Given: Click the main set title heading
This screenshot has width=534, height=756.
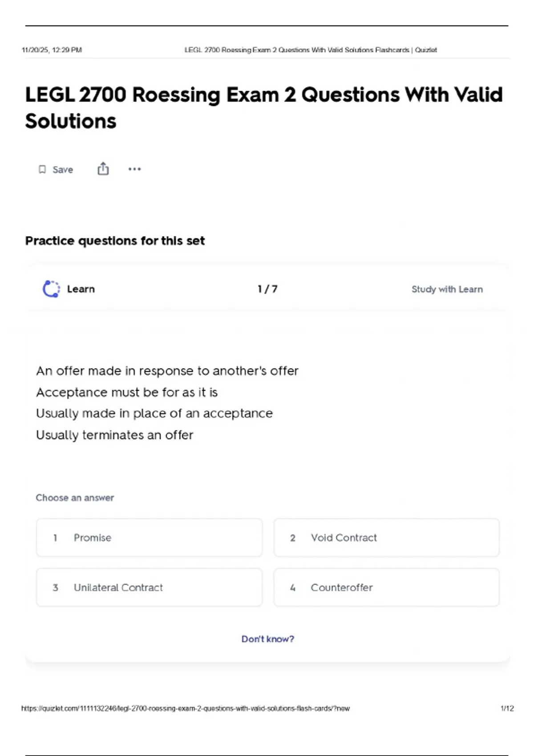Looking at the screenshot, I should click(x=263, y=108).
